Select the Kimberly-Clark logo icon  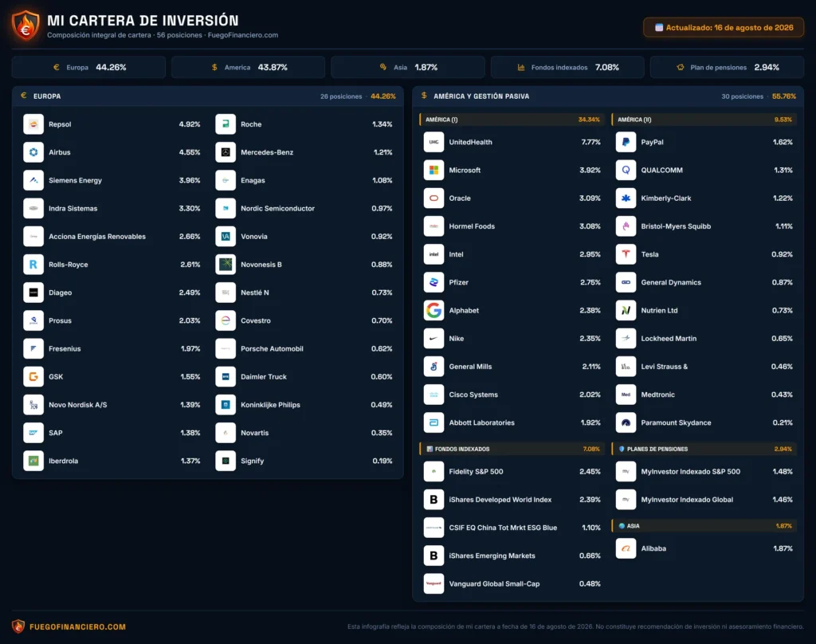626,198
